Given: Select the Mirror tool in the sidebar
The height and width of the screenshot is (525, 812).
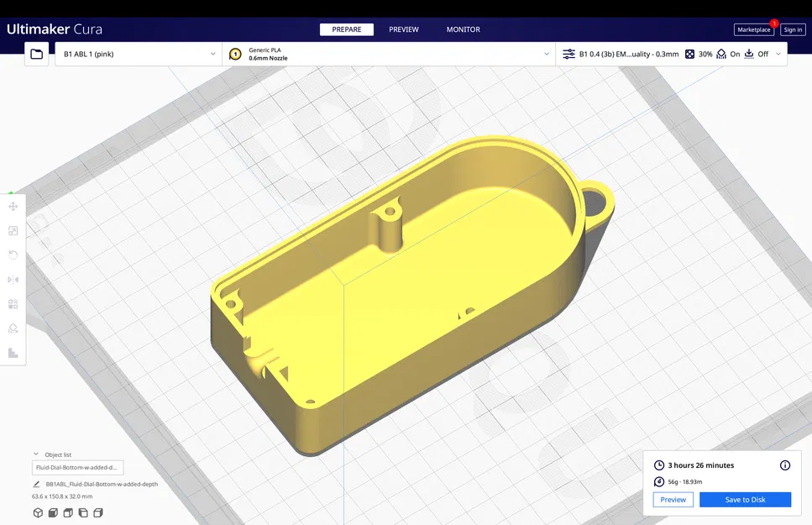Looking at the screenshot, I should (13, 280).
